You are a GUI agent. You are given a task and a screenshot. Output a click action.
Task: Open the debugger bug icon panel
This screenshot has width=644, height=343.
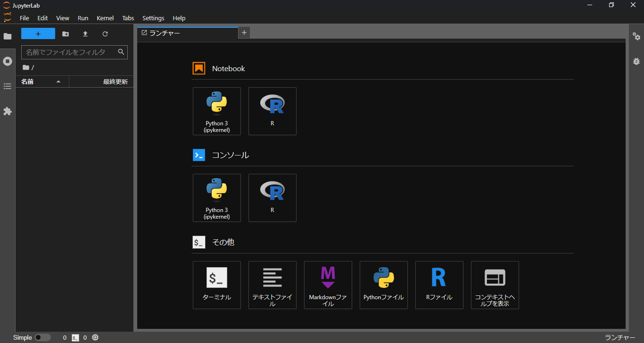pyautogui.click(x=636, y=61)
